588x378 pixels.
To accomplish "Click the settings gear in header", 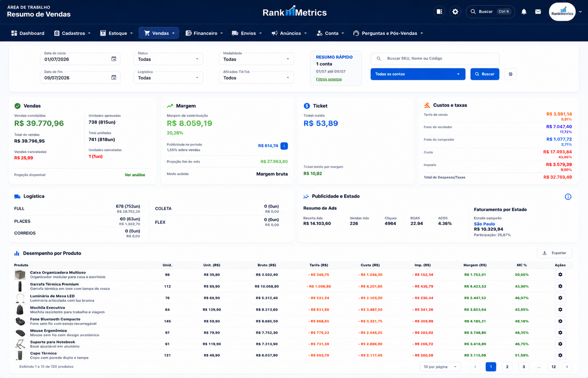I will [455, 12].
